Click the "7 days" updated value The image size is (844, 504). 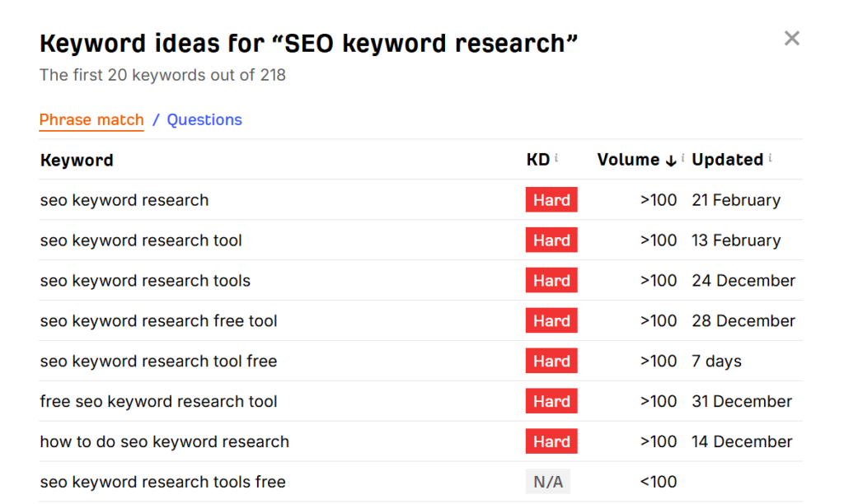click(715, 361)
